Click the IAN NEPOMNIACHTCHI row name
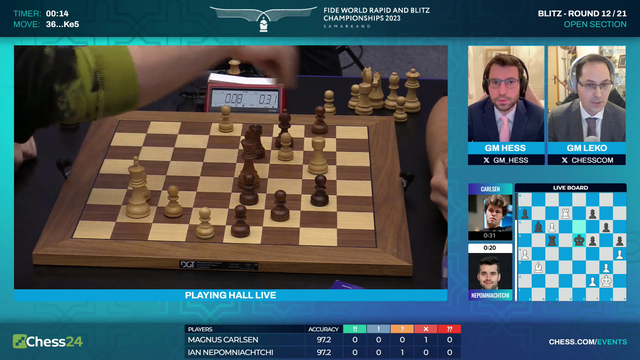Viewport: 640px width, 360px height. [231, 352]
